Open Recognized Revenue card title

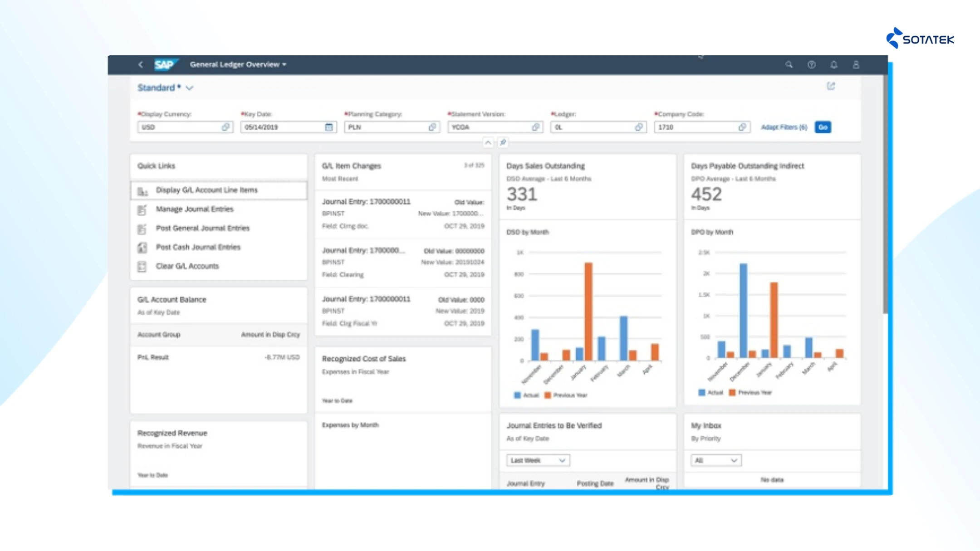172,433
